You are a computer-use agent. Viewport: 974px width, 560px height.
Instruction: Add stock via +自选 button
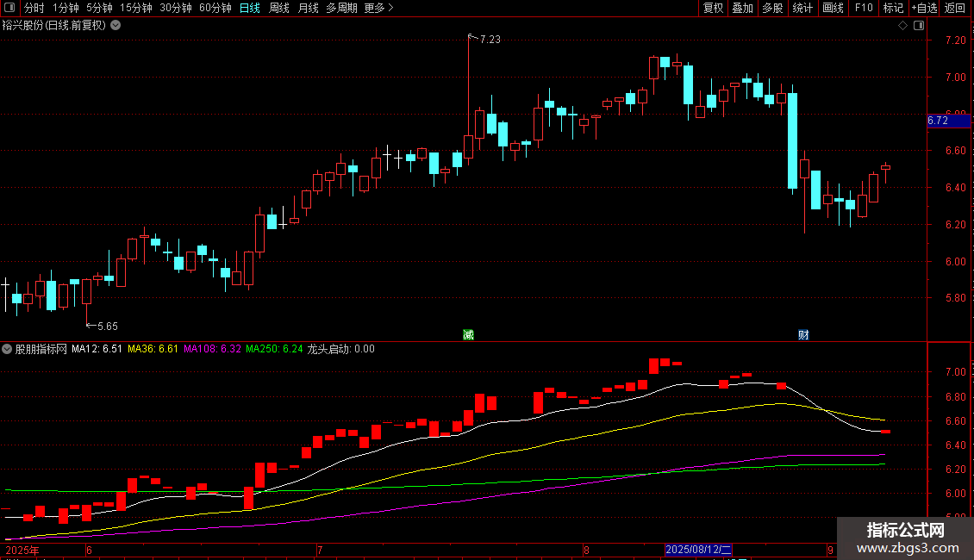point(924,8)
